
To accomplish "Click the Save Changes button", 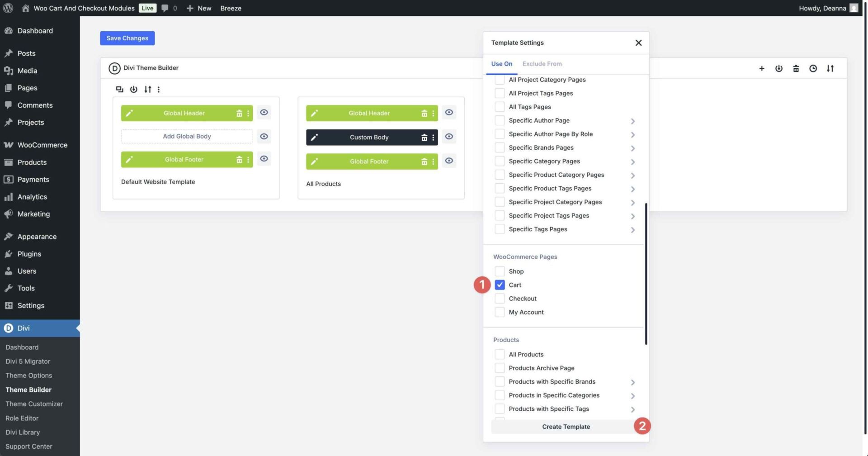I will [x=127, y=38].
